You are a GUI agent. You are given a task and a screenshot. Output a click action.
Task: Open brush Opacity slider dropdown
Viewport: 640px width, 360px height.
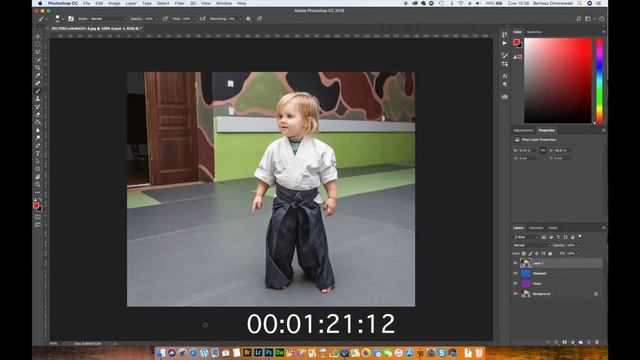coord(156,19)
